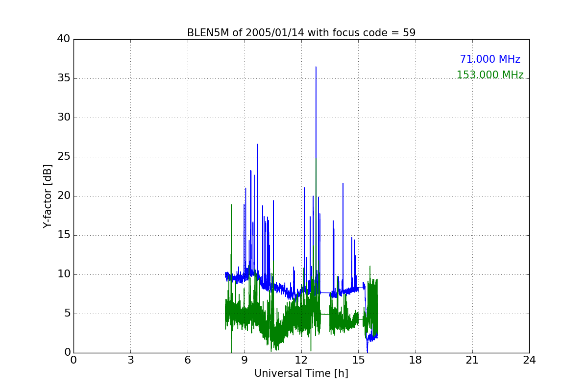The width and height of the screenshot is (588, 392).
Task: Click x-axis tick label '3'
Action: pos(130,360)
